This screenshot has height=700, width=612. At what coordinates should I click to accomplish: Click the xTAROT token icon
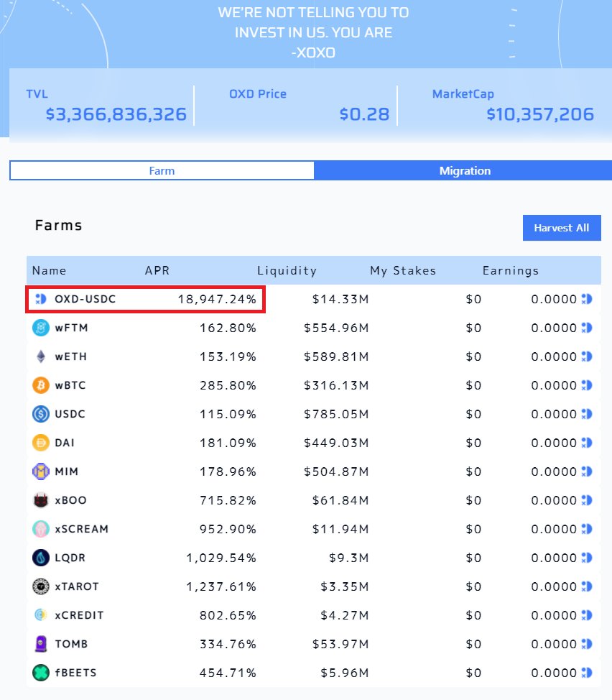41,586
